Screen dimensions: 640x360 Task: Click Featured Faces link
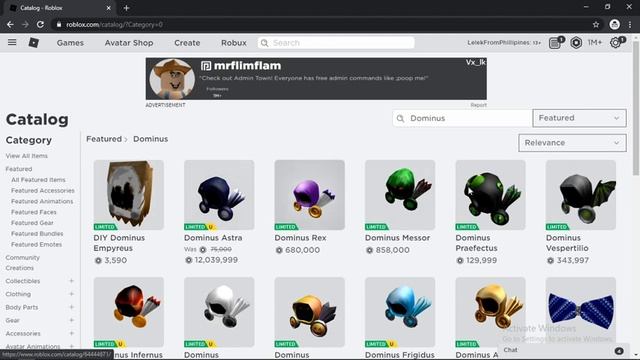[34, 212]
